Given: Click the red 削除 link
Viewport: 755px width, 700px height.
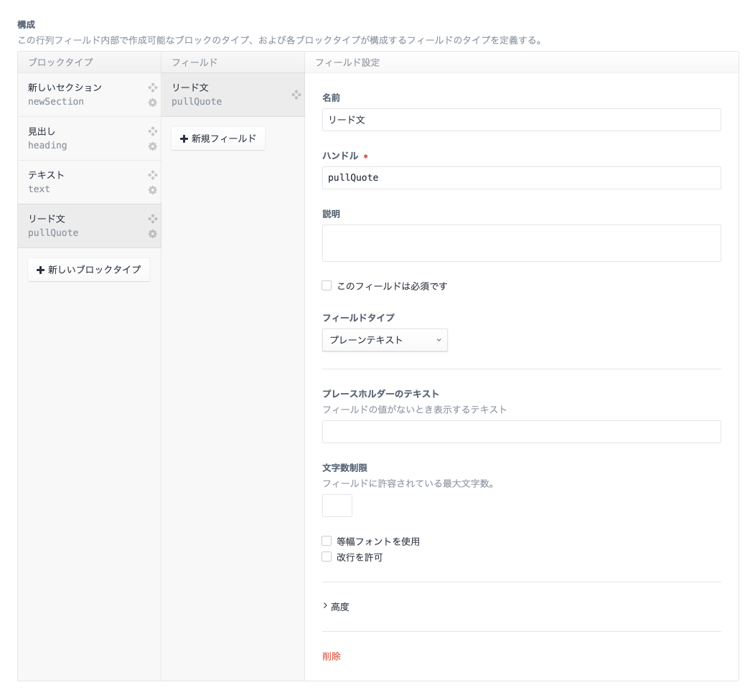Looking at the screenshot, I should [332, 656].
